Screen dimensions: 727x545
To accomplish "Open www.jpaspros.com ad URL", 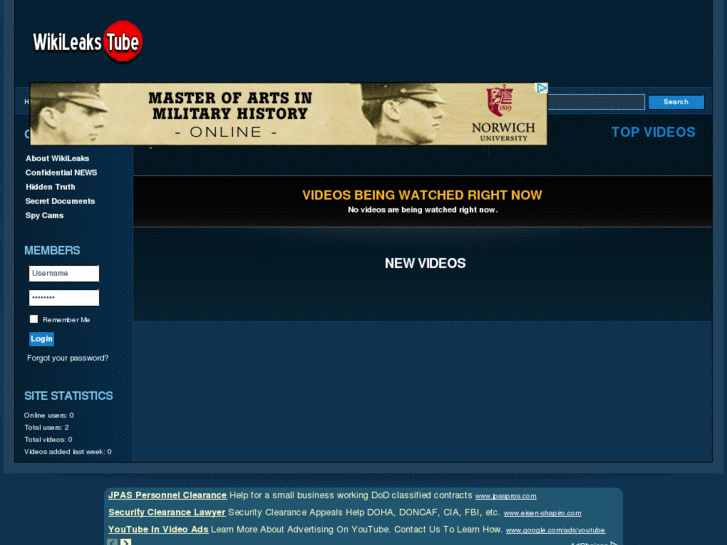I will (x=506, y=496).
